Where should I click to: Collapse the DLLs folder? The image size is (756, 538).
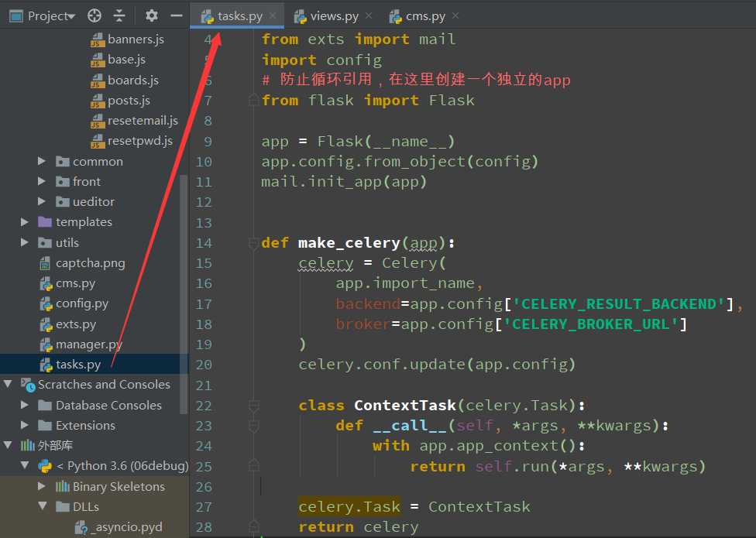[x=43, y=505]
